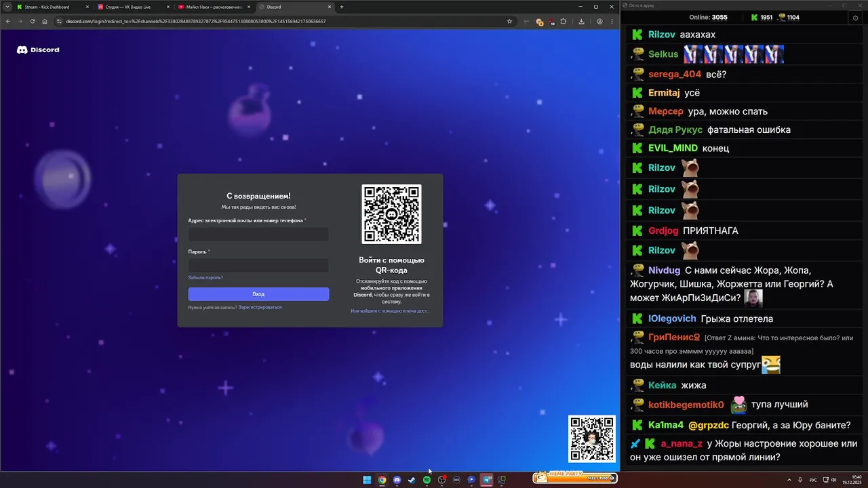Click username Selkus in chat
The height and width of the screenshot is (488, 868).
[x=663, y=54]
